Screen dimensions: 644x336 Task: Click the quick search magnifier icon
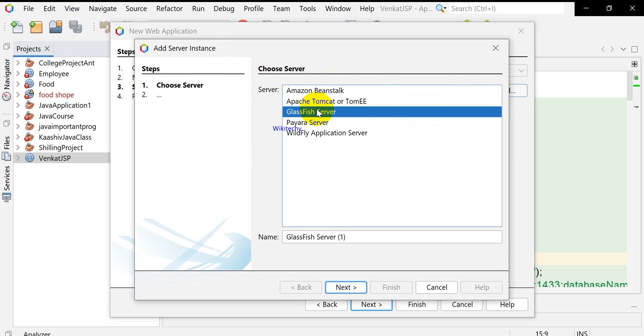(x=440, y=9)
